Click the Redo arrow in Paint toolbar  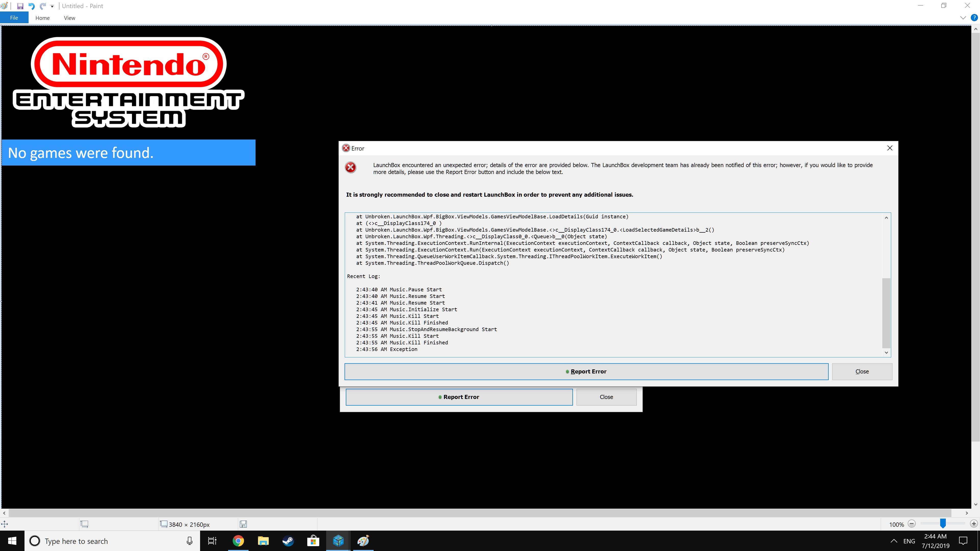(43, 6)
